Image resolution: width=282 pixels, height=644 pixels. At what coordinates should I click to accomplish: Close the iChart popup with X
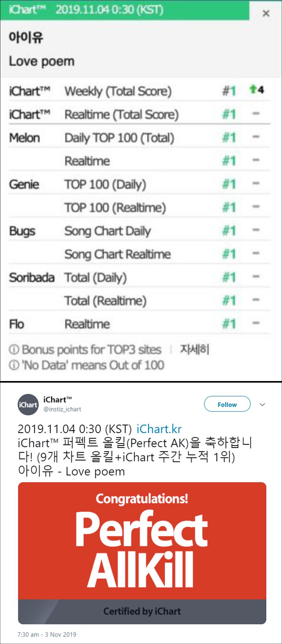point(266,13)
